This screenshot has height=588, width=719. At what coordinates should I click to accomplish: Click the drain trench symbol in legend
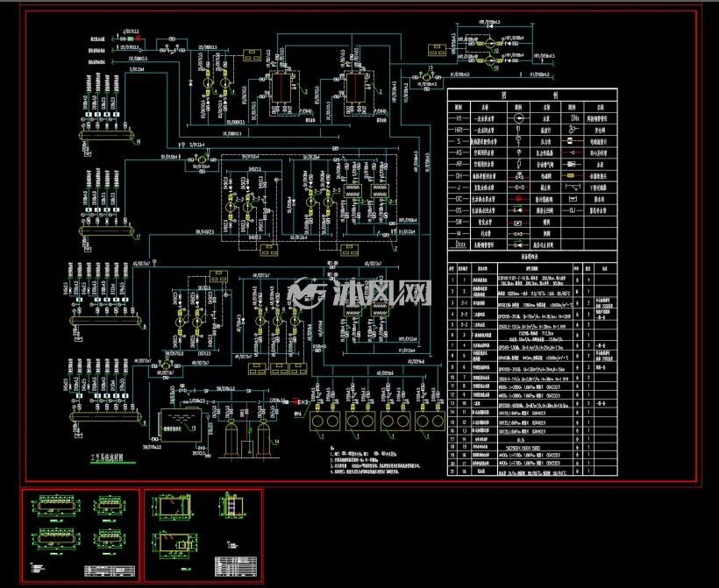(573, 199)
